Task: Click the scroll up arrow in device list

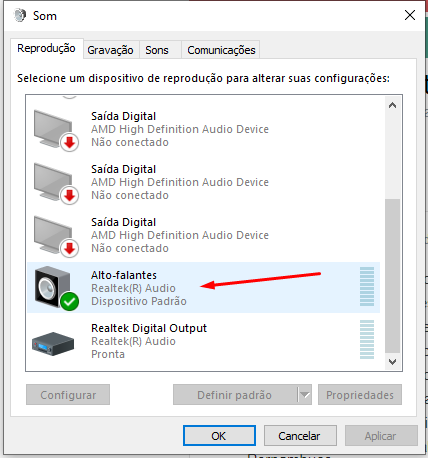Action: pyautogui.click(x=392, y=106)
